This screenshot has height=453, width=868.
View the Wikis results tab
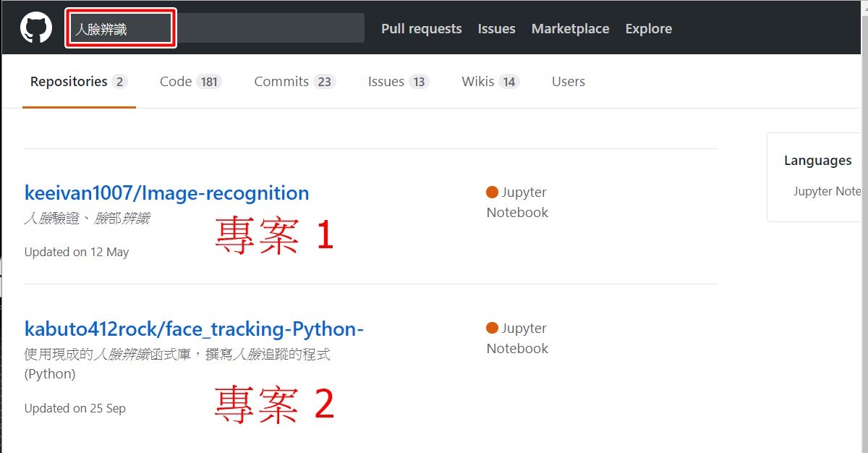tap(478, 82)
